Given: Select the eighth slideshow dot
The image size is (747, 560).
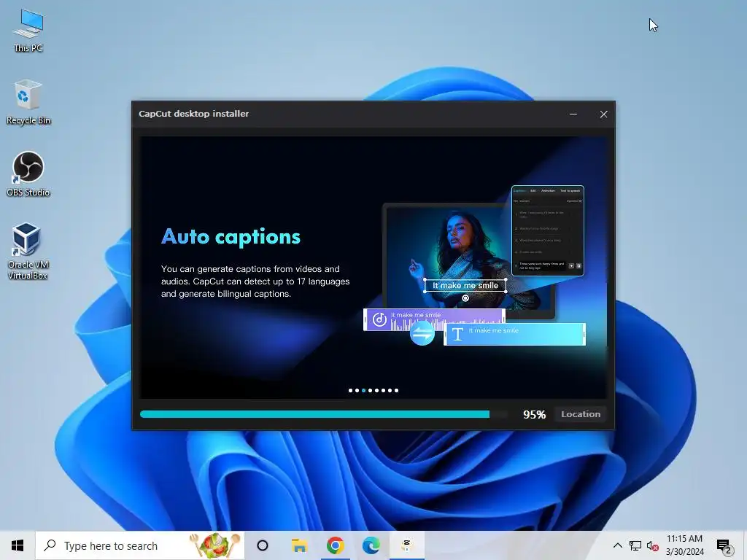Looking at the screenshot, I should pos(396,391).
